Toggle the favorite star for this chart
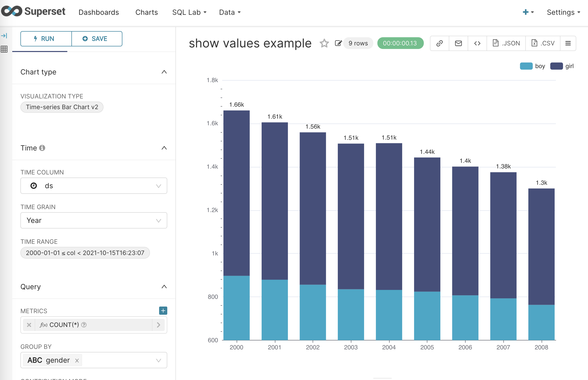Screen dimensions: 588x380 pos(324,43)
